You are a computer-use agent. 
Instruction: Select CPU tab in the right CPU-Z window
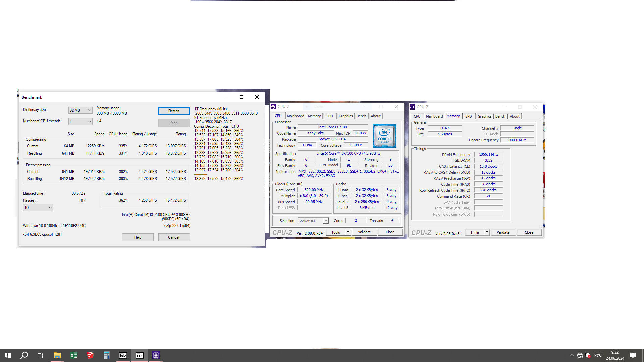(417, 116)
